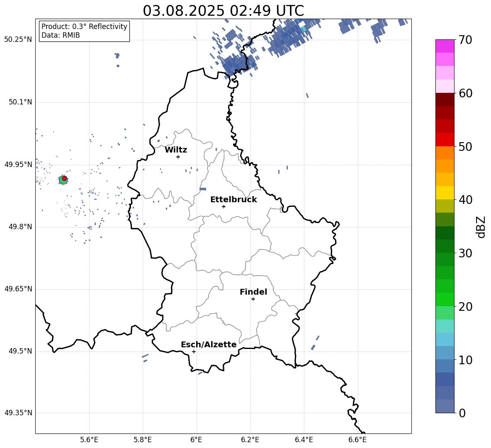Click the 5.8°E longitude label
The image size is (491, 448).
pos(143,440)
